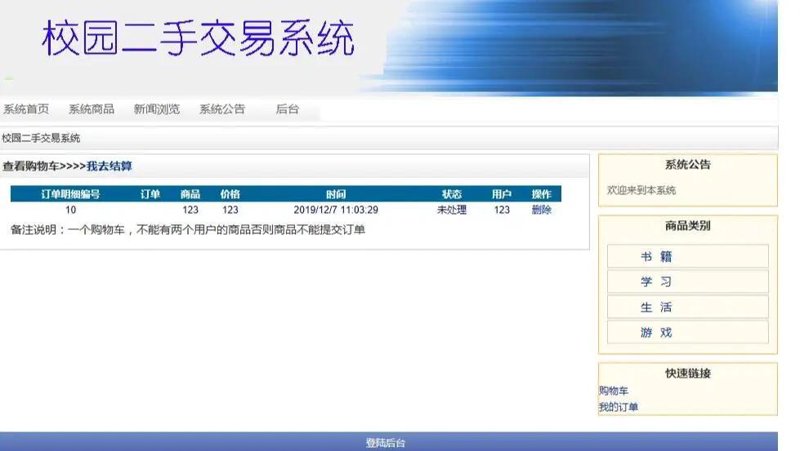Screen dimensions: 800x451
Task: Click the 备注说明 note text
Action: pyautogui.click(x=188, y=230)
